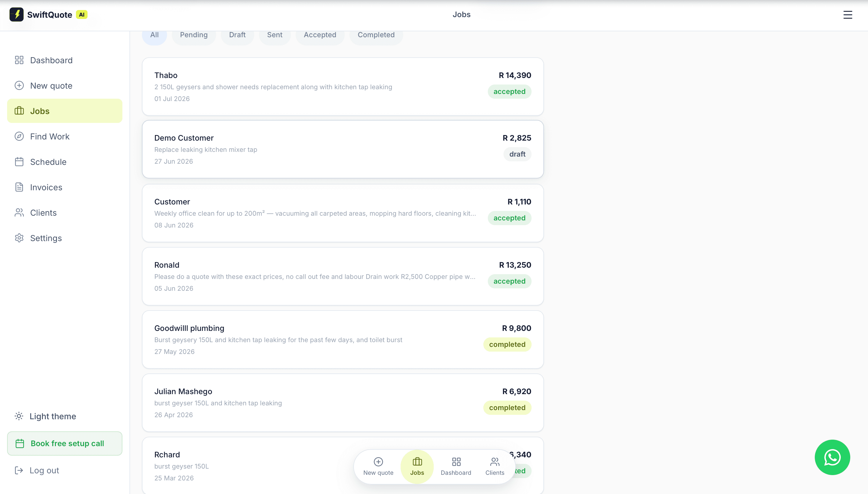Click the Clients people icon in sidebar
868x494 pixels.
coord(19,213)
